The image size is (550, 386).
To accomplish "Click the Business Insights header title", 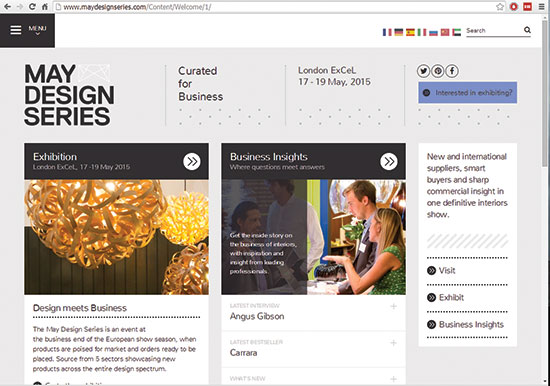I will (x=269, y=157).
